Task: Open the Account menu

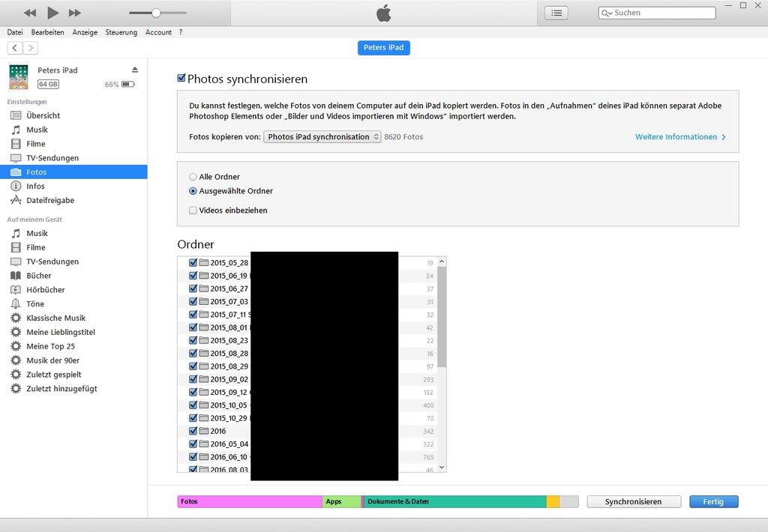Action: (158, 32)
